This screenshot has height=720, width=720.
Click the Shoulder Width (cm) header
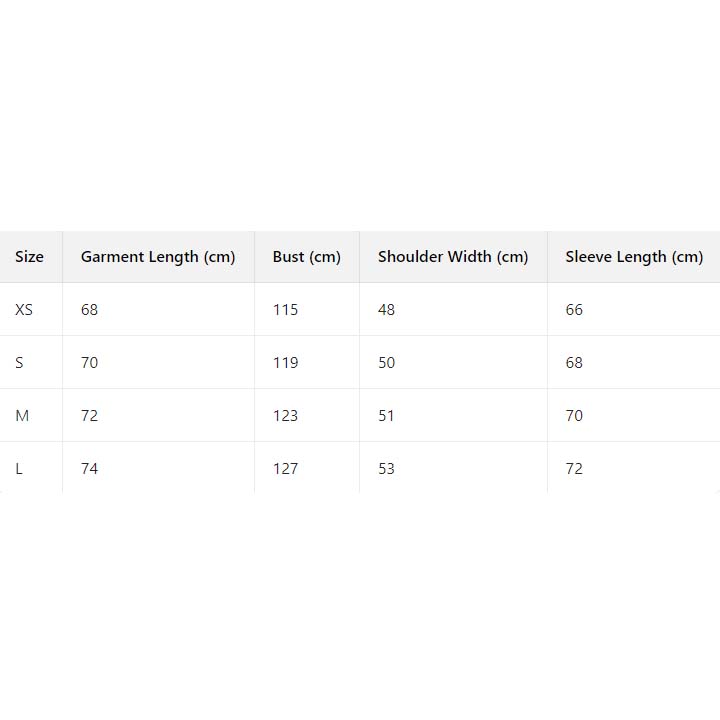452,257
